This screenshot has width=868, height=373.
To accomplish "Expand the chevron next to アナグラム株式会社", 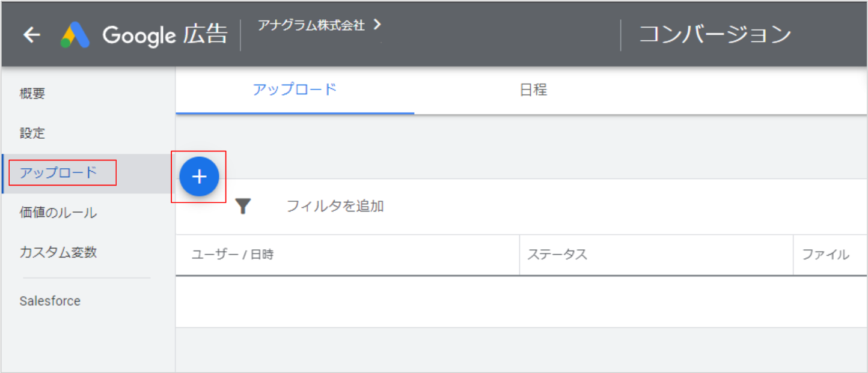I will point(377,25).
